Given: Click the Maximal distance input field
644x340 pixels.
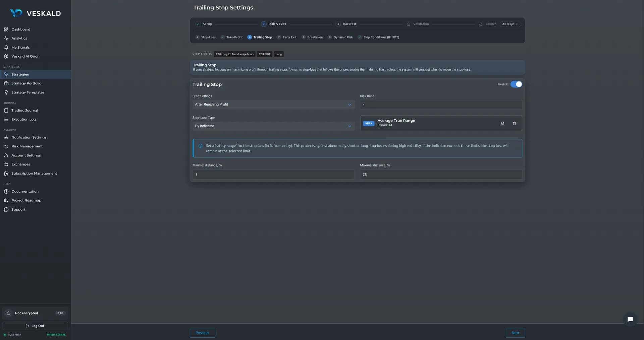Looking at the screenshot, I should tap(441, 175).
